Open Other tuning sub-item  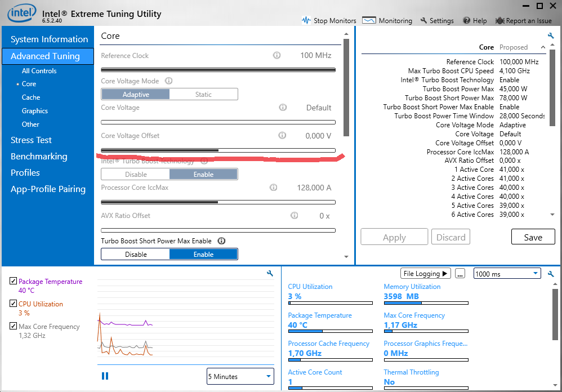click(30, 124)
